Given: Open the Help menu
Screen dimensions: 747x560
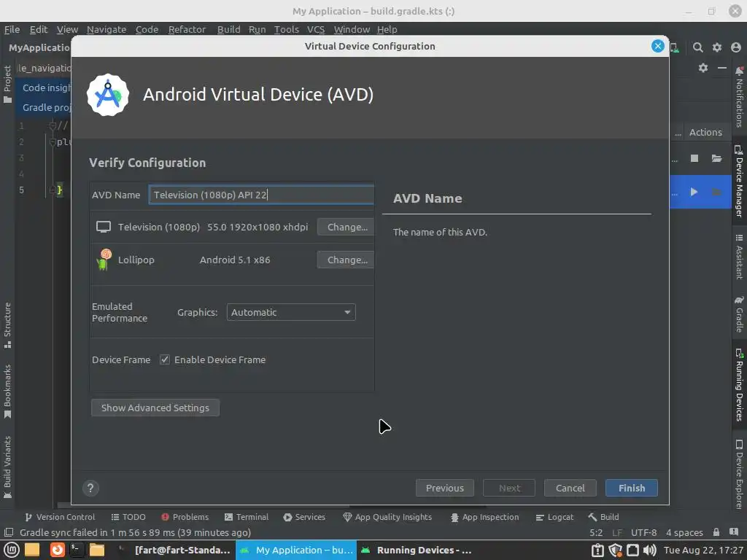Looking at the screenshot, I should pyautogui.click(x=387, y=29).
